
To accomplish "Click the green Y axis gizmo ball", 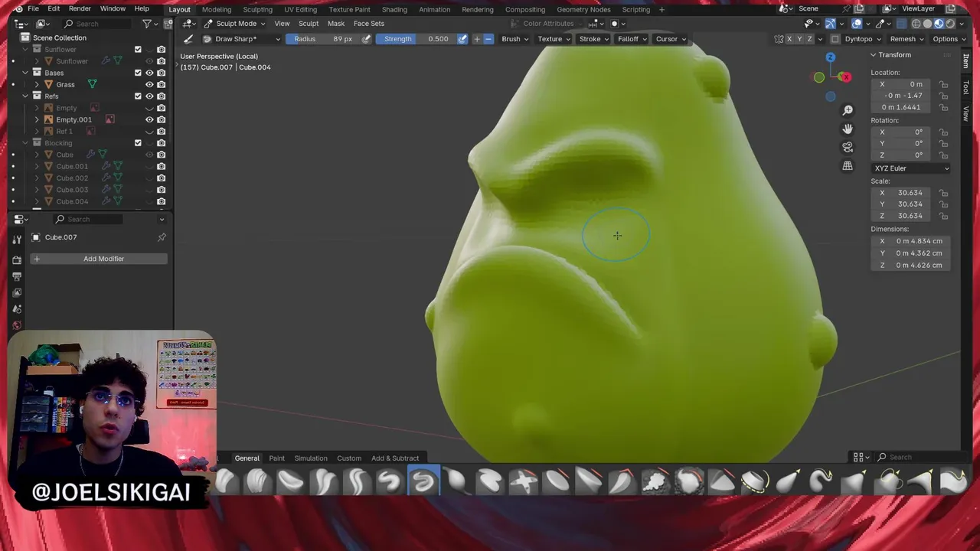I will (x=819, y=77).
